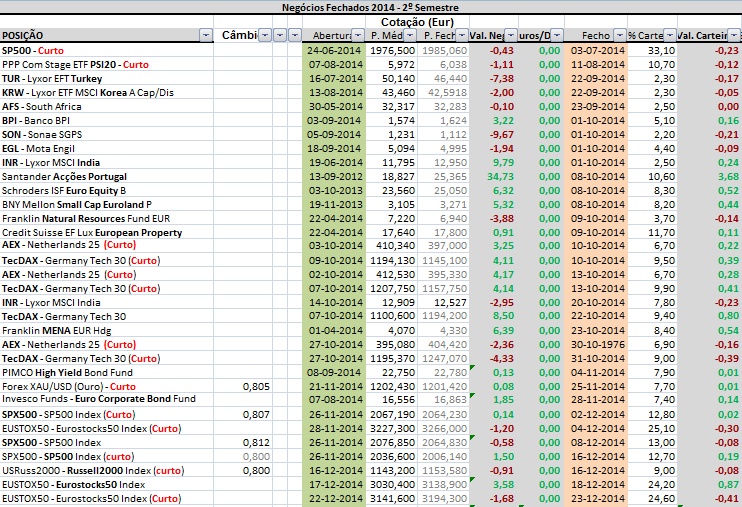Select the 'SON - Sonae SGPS' cell
Viewport: 742px width, 507px height.
tap(107, 134)
